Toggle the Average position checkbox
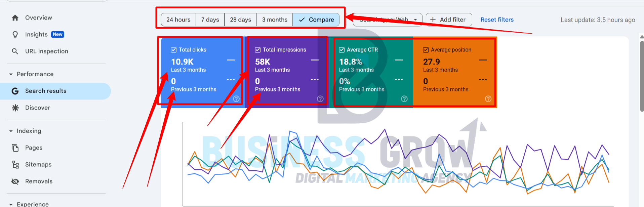This screenshot has height=207, width=644. click(426, 50)
